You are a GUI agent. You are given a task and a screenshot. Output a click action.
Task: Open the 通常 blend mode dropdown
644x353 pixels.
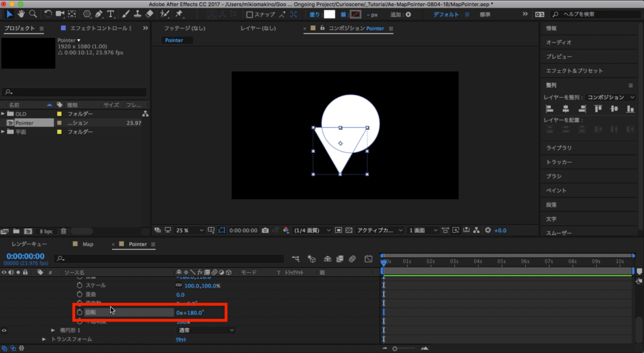tap(205, 330)
